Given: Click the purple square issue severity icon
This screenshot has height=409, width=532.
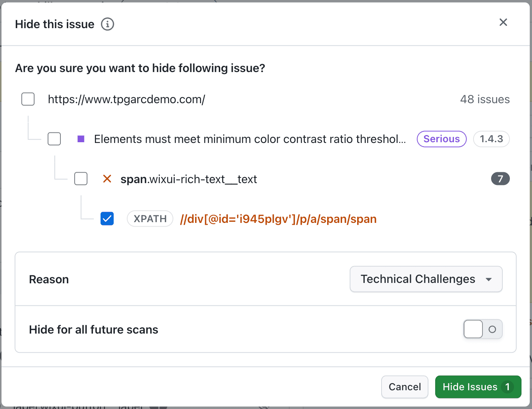Looking at the screenshot, I should point(81,139).
